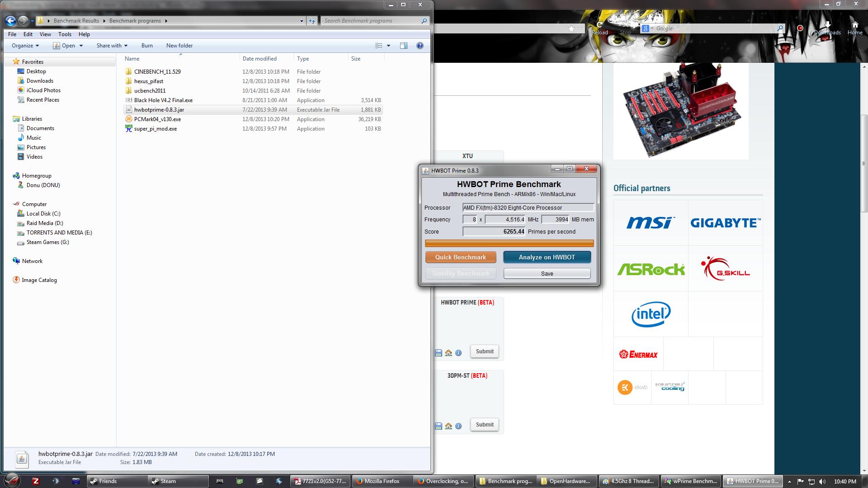Open Organize dropdown menu
The width and height of the screenshot is (868, 488).
click(25, 46)
